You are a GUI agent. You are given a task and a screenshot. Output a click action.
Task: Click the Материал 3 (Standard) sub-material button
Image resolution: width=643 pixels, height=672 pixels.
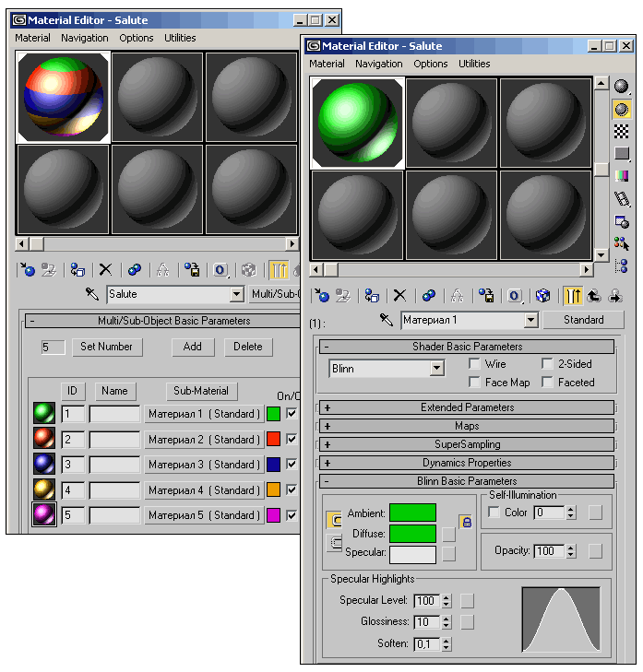[204, 465]
